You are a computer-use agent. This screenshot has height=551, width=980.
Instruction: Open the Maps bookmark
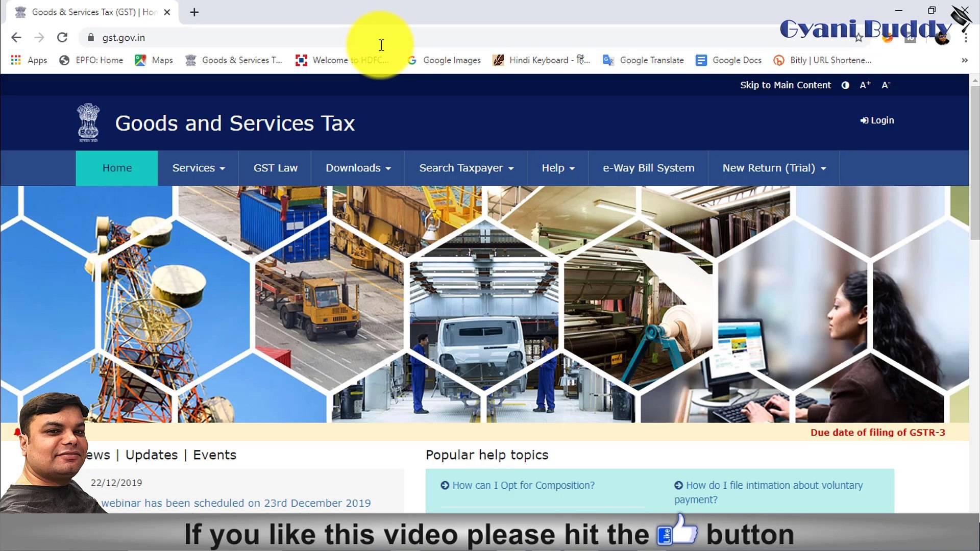tap(153, 60)
